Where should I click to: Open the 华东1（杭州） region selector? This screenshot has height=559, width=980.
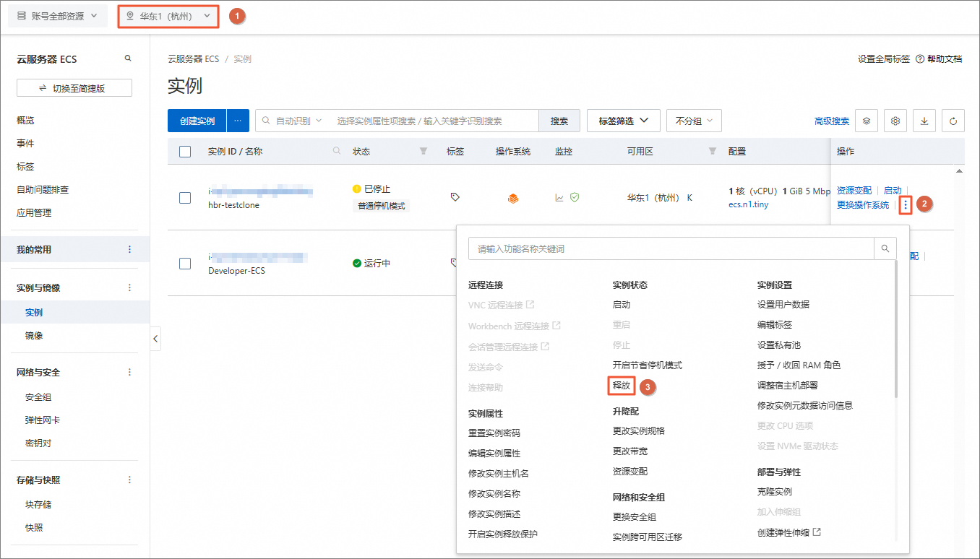[x=168, y=16]
